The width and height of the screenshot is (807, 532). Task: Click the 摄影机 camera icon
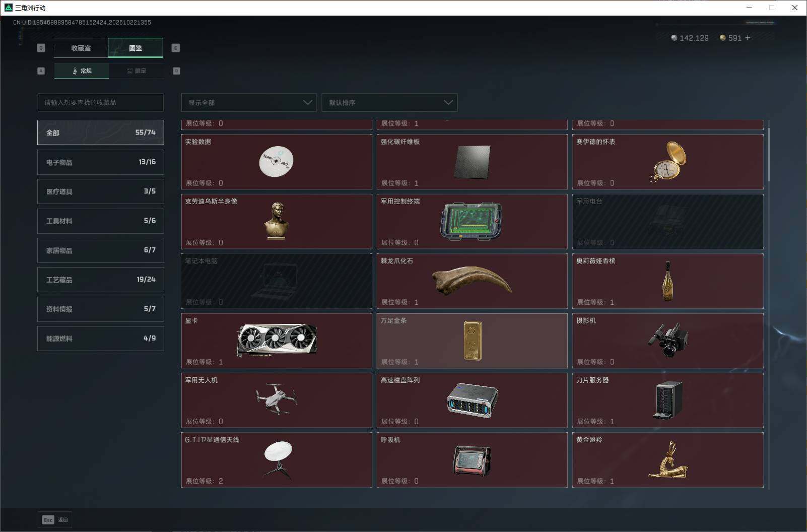[668, 340]
